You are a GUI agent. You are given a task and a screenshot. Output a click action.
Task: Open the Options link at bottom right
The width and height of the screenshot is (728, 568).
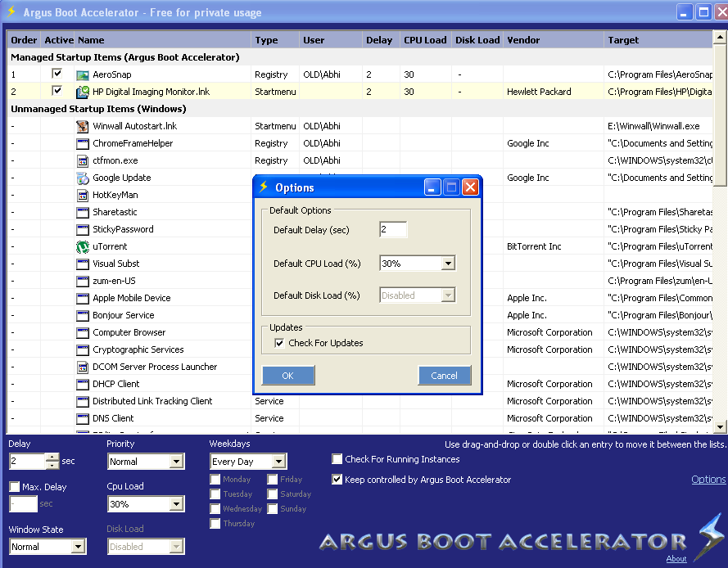(708, 480)
